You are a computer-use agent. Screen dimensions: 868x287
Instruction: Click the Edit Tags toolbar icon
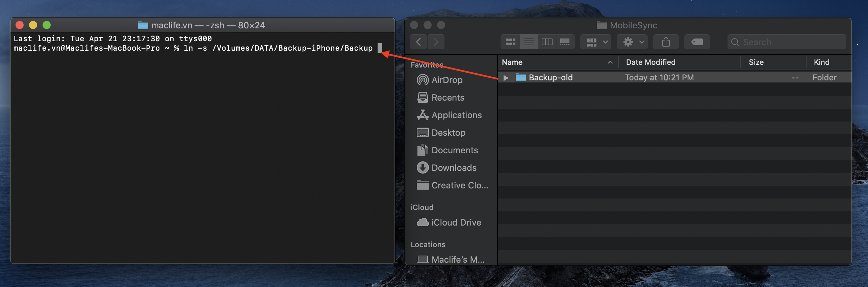pyautogui.click(x=697, y=42)
